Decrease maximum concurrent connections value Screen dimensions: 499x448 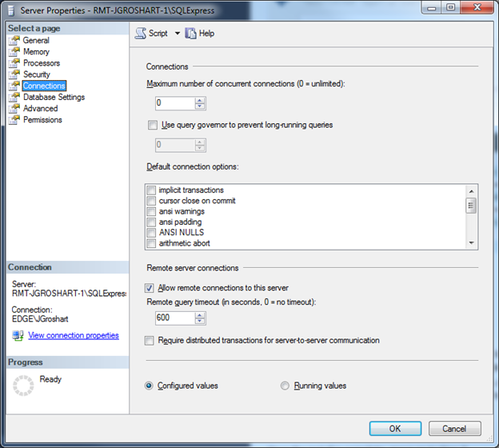point(200,106)
